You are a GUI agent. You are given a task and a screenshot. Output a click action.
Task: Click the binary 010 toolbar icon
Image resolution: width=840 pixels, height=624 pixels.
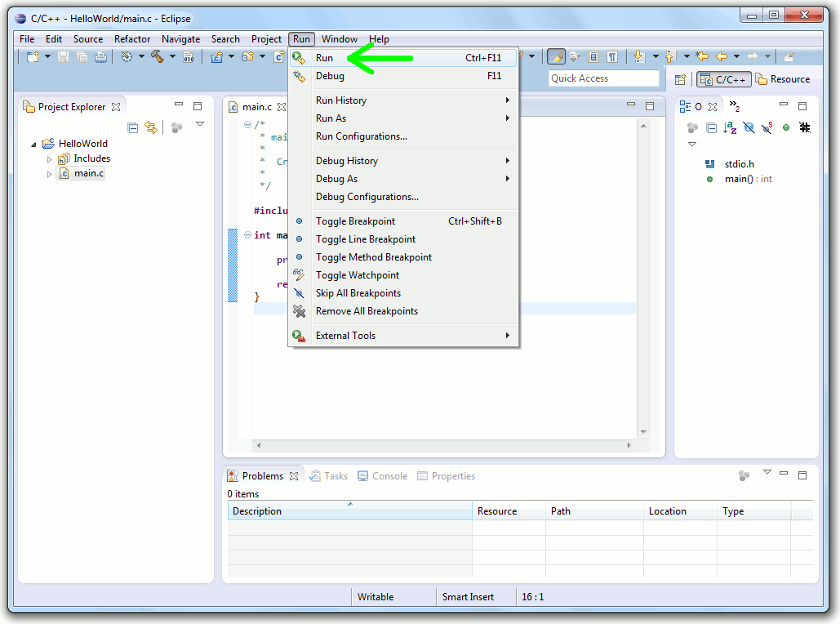189,57
